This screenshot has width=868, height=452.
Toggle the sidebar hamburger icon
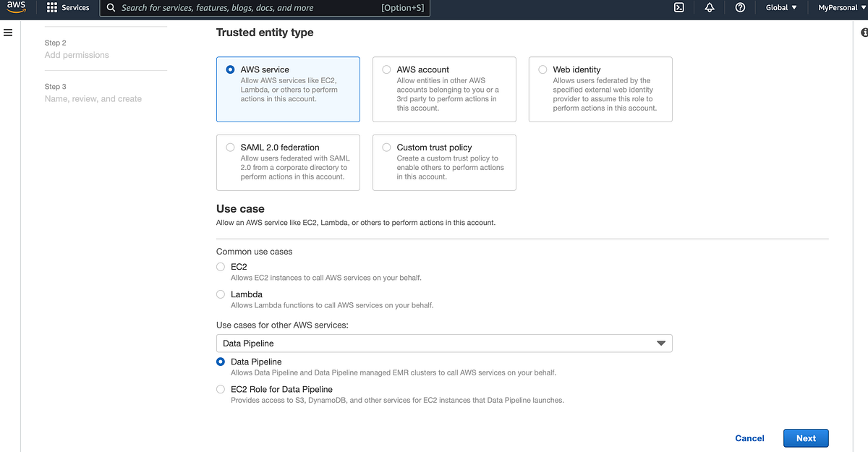[8, 32]
